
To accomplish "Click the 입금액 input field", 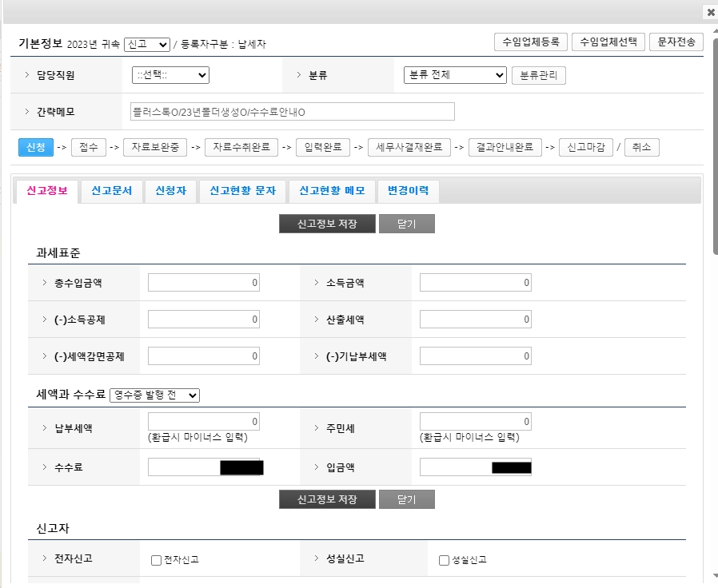I will coord(475,467).
